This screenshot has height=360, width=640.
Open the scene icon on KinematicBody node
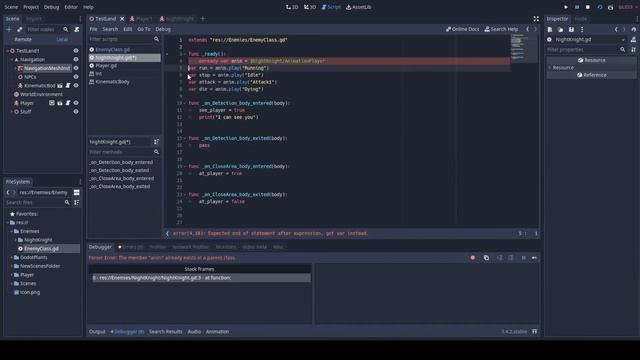pyautogui.click(x=60, y=86)
